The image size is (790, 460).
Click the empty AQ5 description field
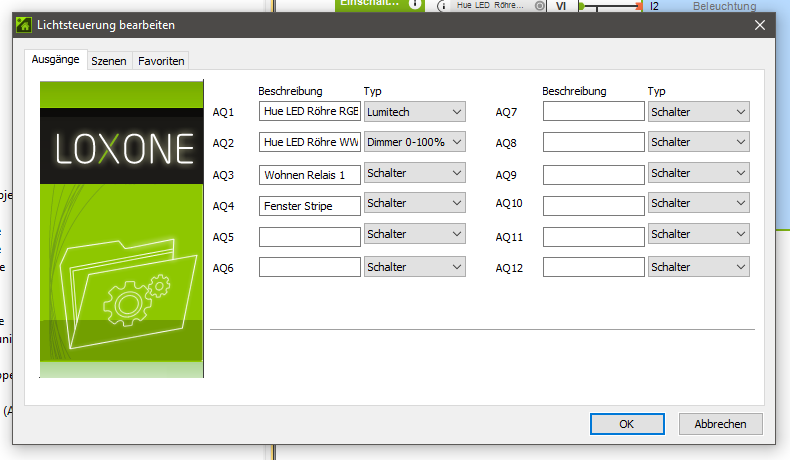310,237
